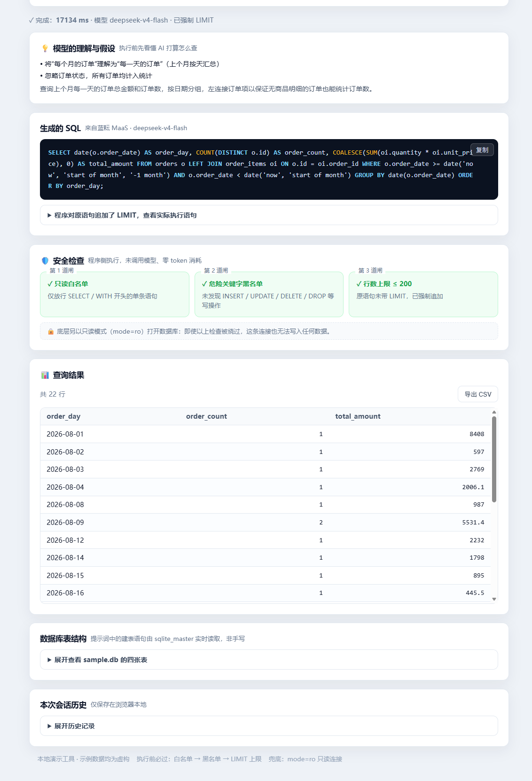Click the 2026-08-14 date cell

click(x=65, y=558)
